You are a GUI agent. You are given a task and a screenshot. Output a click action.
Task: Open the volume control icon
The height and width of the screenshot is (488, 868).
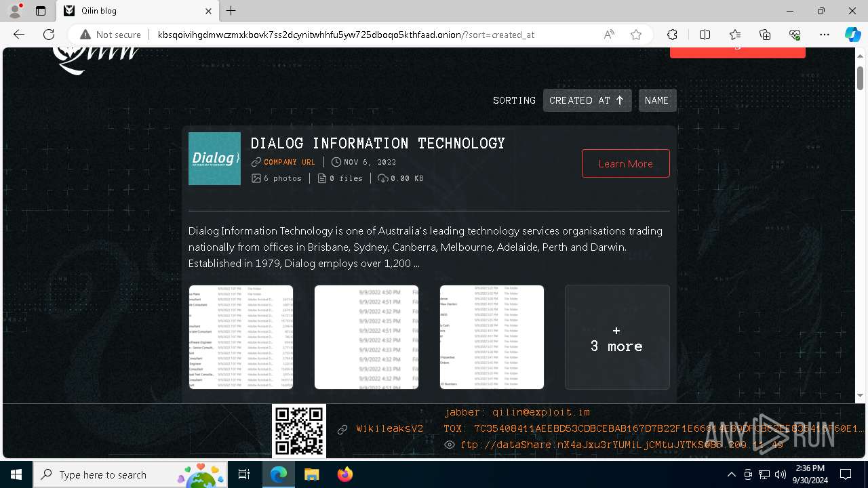(780, 474)
